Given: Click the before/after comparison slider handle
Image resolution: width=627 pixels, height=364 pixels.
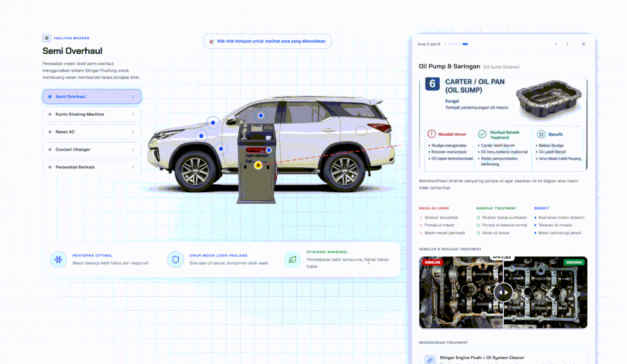Looking at the screenshot, I should tap(503, 292).
